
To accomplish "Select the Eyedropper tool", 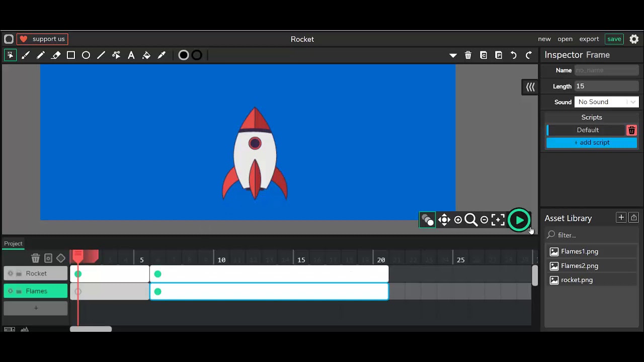I will click(x=162, y=55).
